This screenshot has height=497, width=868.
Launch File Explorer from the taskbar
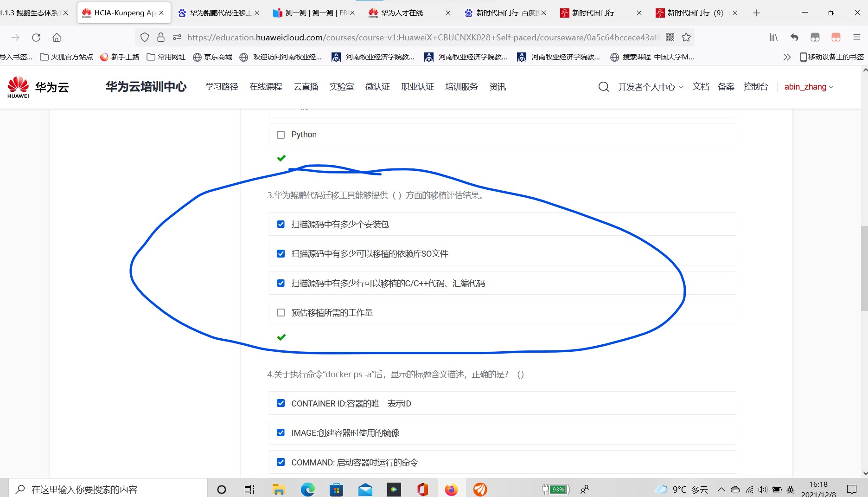278,489
